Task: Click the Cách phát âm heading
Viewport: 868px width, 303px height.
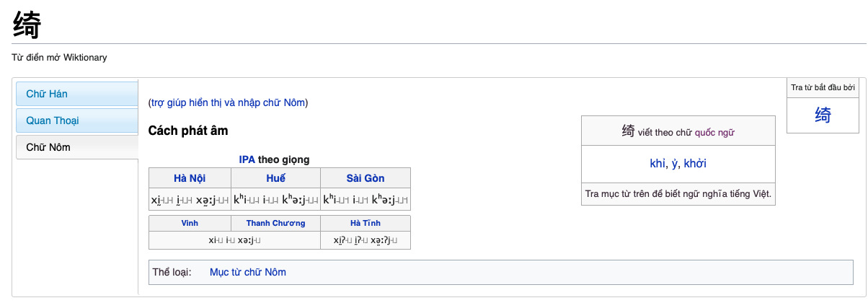Action: coord(188,131)
